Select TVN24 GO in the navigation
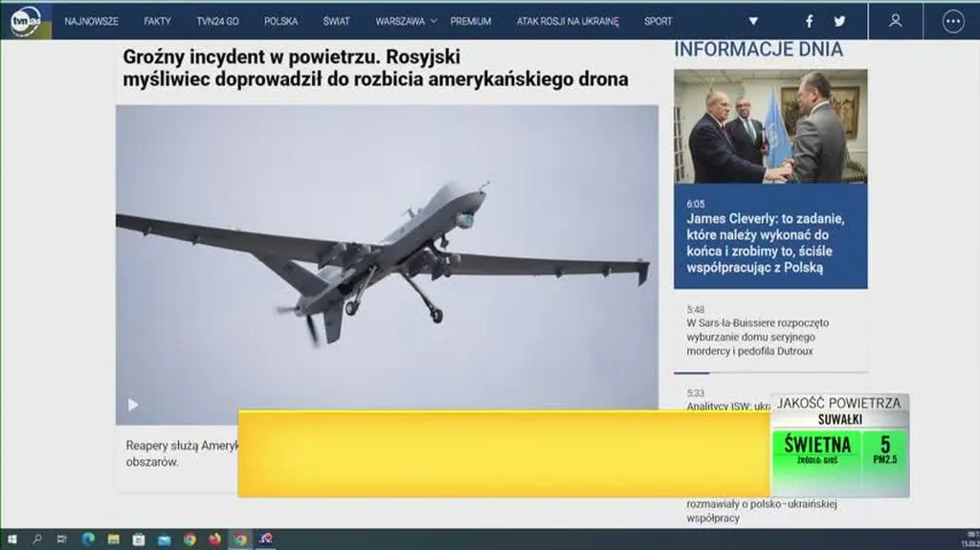Viewport: 980px width, 550px height. click(217, 21)
